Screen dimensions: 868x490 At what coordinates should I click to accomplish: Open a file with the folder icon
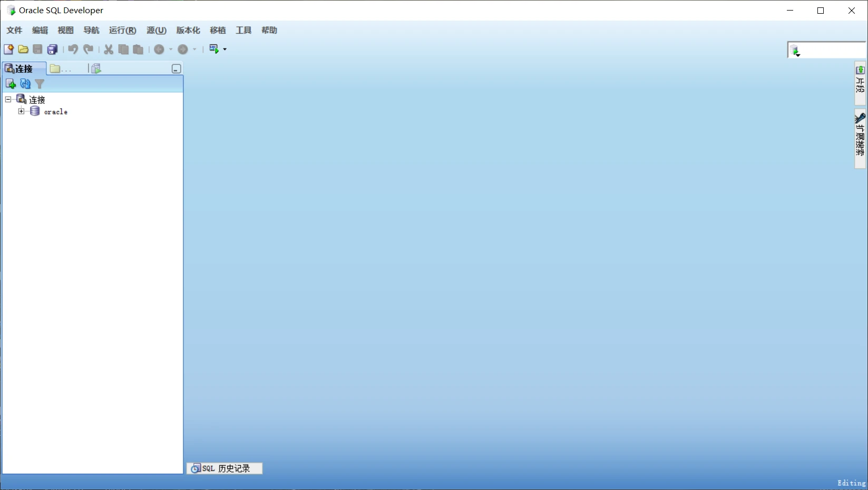23,49
